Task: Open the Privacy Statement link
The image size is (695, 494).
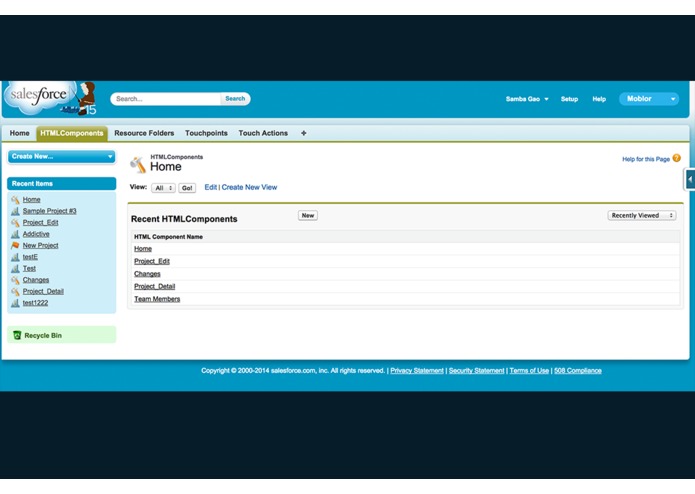Action: (x=417, y=370)
